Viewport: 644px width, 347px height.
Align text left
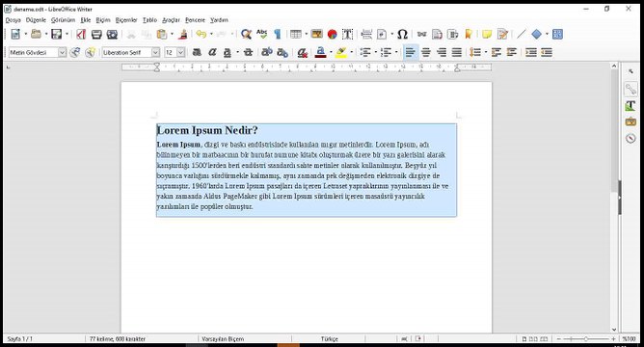click(x=411, y=52)
